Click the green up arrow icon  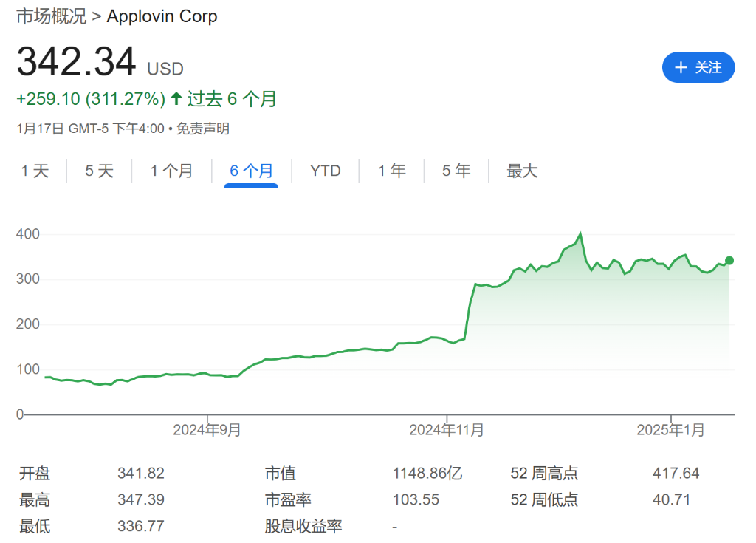click(x=176, y=98)
